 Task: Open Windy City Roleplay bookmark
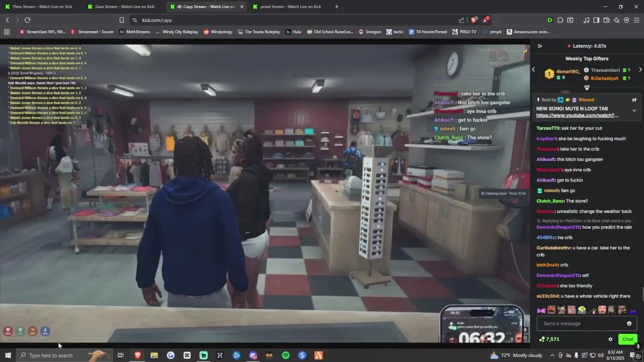[177, 32]
